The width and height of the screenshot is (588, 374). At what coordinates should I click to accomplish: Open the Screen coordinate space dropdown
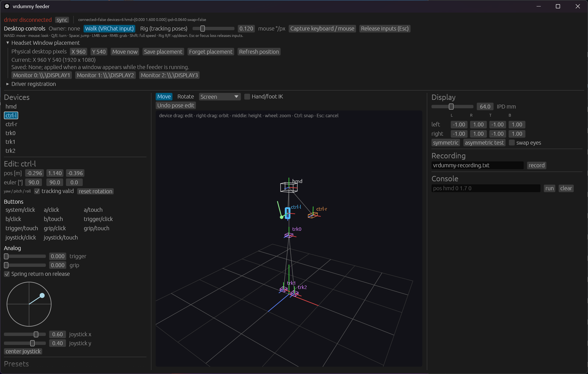[x=220, y=97]
